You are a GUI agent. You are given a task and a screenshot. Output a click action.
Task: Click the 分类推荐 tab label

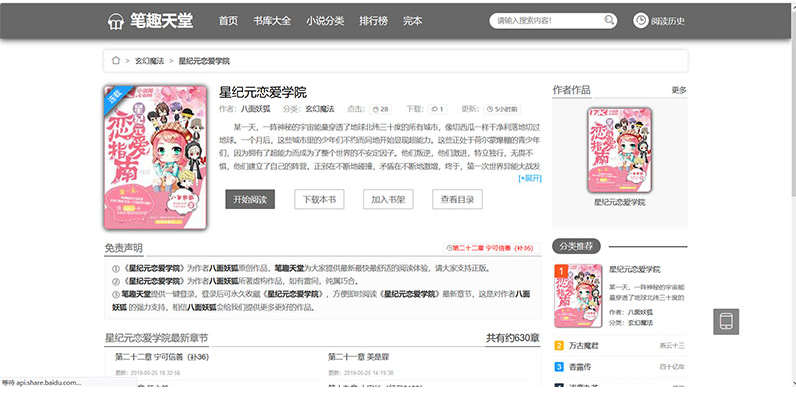tap(576, 246)
